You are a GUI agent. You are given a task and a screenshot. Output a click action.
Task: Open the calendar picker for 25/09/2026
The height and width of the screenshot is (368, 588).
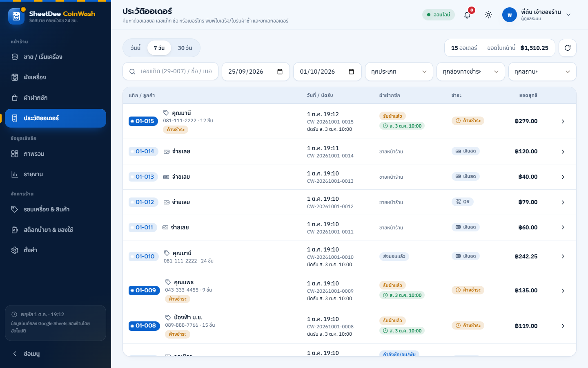[280, 72]
